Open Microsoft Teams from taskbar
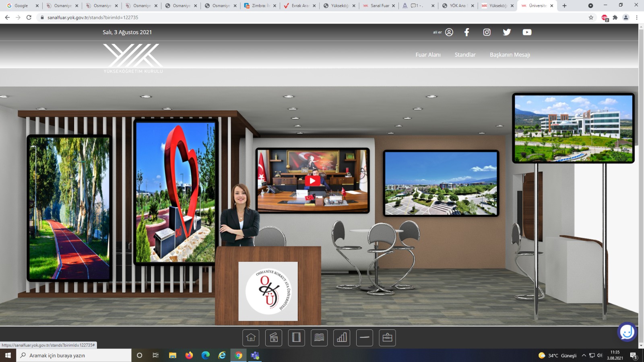 [255, 356]
